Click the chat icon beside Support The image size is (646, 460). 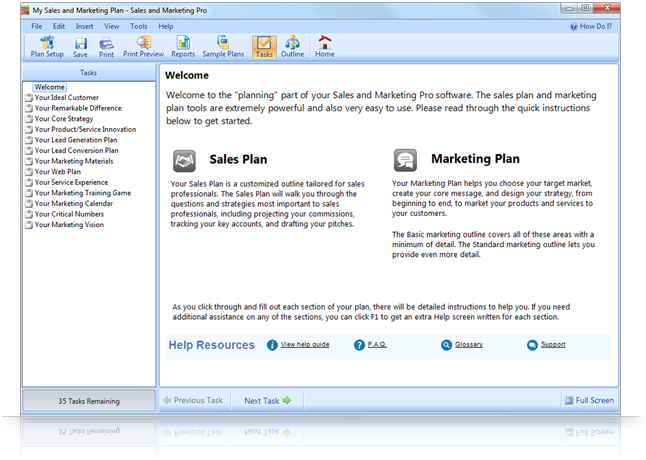point(532,345)
